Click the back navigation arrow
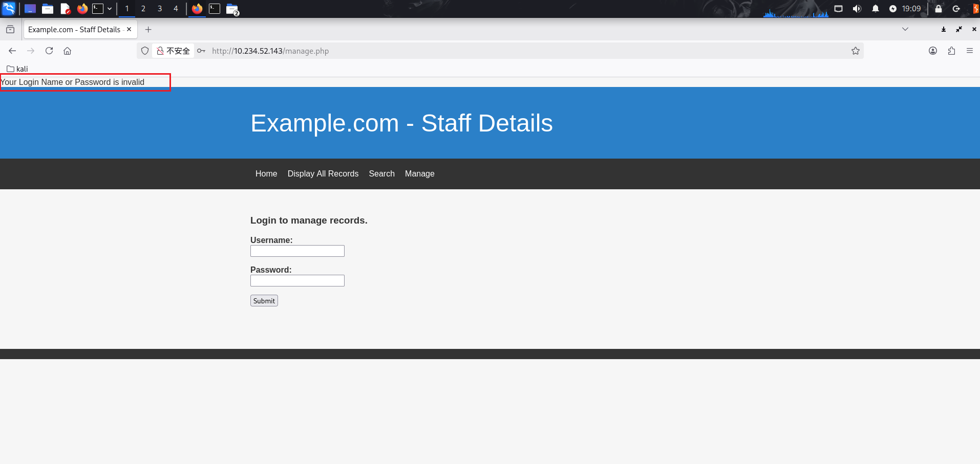 (x=12, y=51)
